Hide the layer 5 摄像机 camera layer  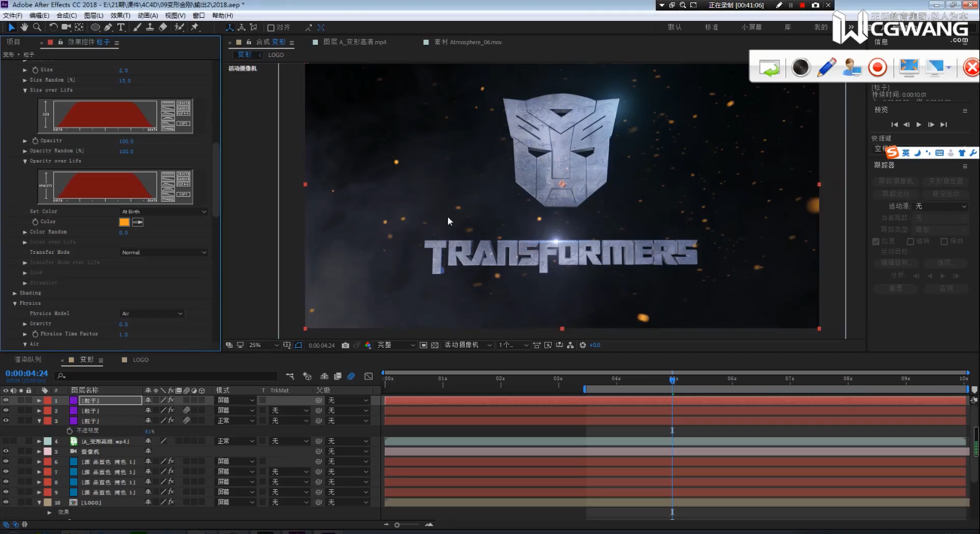pyautogui.click(x=6, y=451)
